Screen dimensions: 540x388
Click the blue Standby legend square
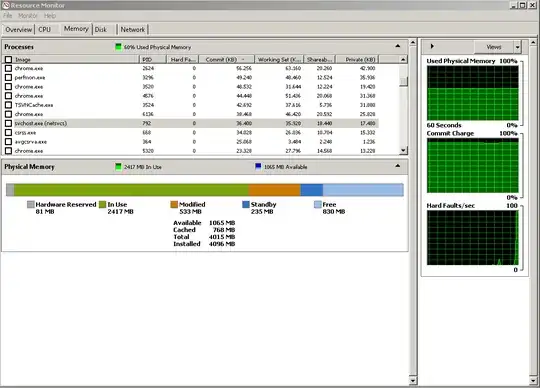pyautogui.click(x=246, y=205)
